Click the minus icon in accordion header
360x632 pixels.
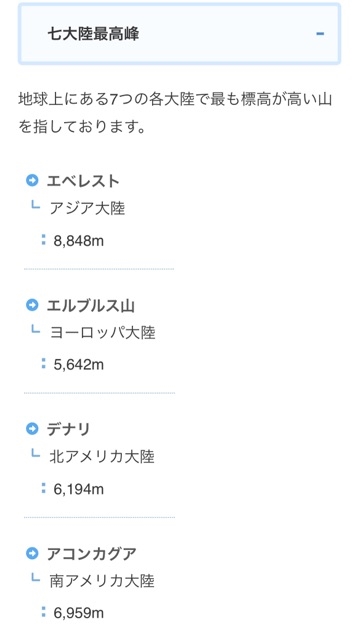[320, 34]
